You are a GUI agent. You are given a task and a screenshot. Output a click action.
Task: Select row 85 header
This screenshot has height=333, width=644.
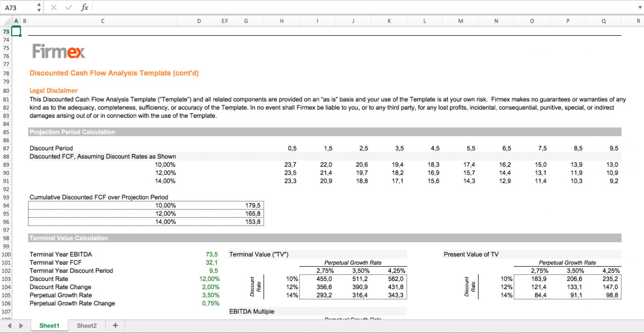[x=6, y=132]
